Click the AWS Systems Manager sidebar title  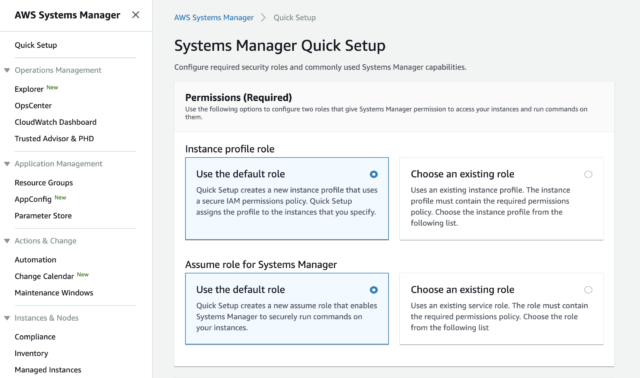click(x=67, y=15)
